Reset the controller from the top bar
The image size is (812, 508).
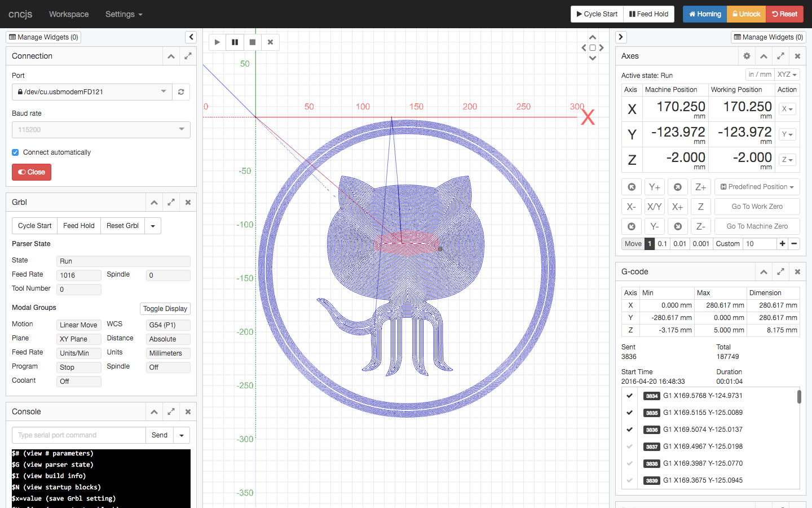pos(784,14)
